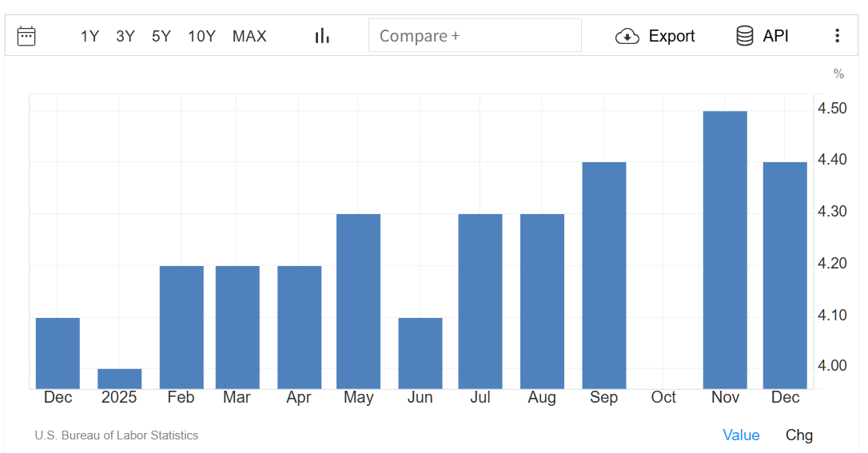Click the API database stack icon

click(744, 36)
